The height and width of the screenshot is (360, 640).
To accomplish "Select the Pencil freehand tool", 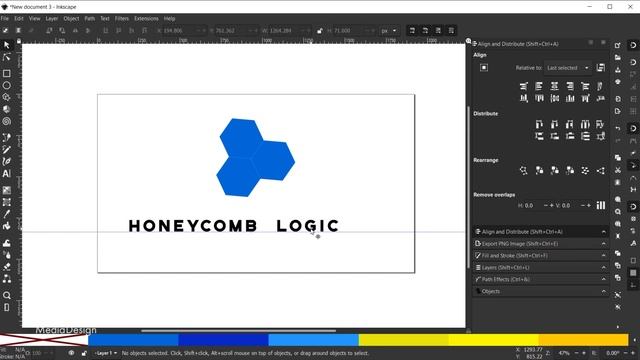I will pyautogui.click(x=7, y=149).
